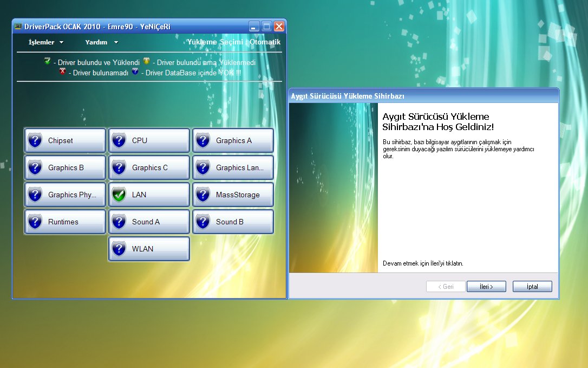This screenshot has width=588, height=368.
Task: Click the Graphics Phy... shield icon
Action: 35,195
